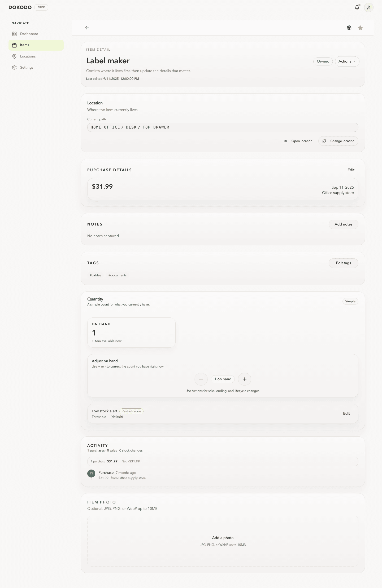The width and height of the screenshot is (382, 588).
Task: Navigate to Locations
Action: [36, 56]
